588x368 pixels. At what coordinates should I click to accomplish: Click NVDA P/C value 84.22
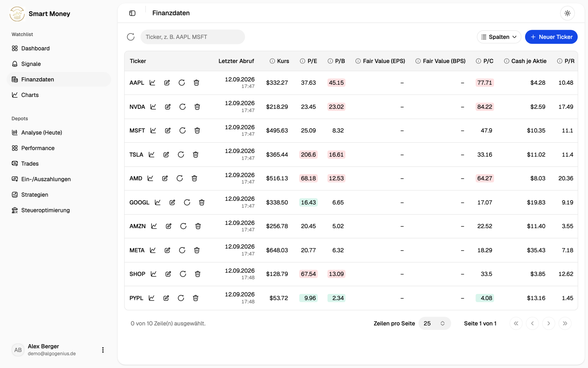coord(485,107)
